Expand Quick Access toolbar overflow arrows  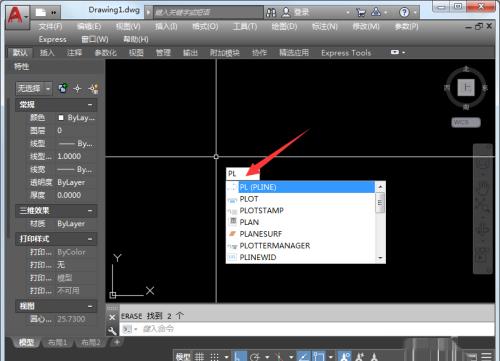[54, 13]
